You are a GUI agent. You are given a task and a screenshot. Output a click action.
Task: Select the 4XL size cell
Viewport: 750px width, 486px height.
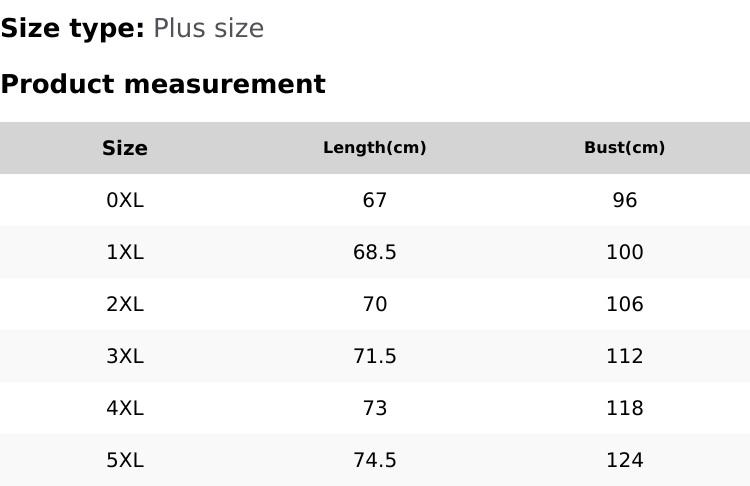click(x=125, y=408)
